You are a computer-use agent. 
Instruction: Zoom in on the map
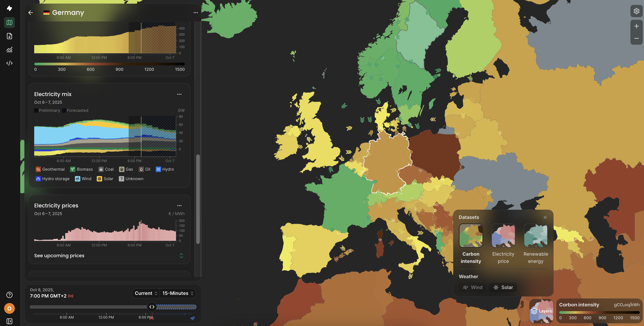click(636, 26)
